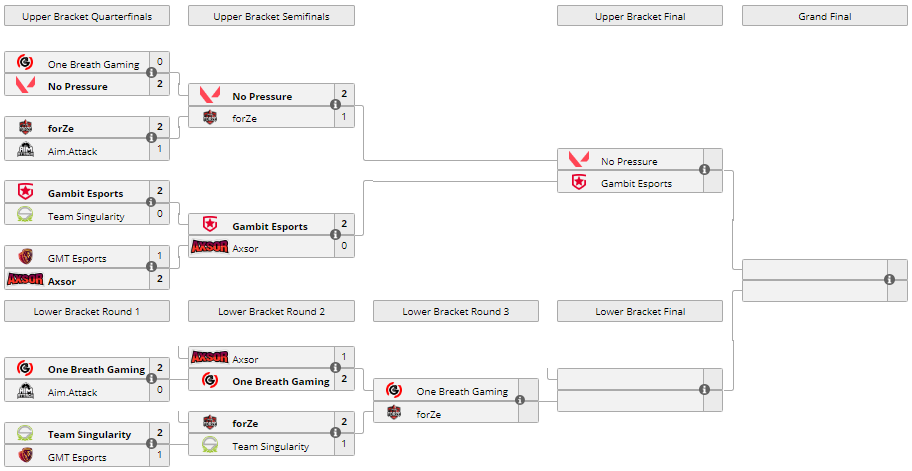The image size is (912, 471).
Task: Open match info for No Pressure vs Gambit Esports
Action: tap(704, 170)
